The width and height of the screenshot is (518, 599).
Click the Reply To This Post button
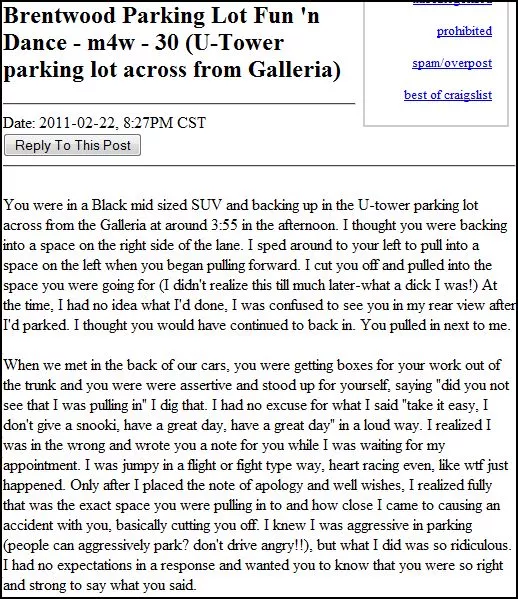72,145
